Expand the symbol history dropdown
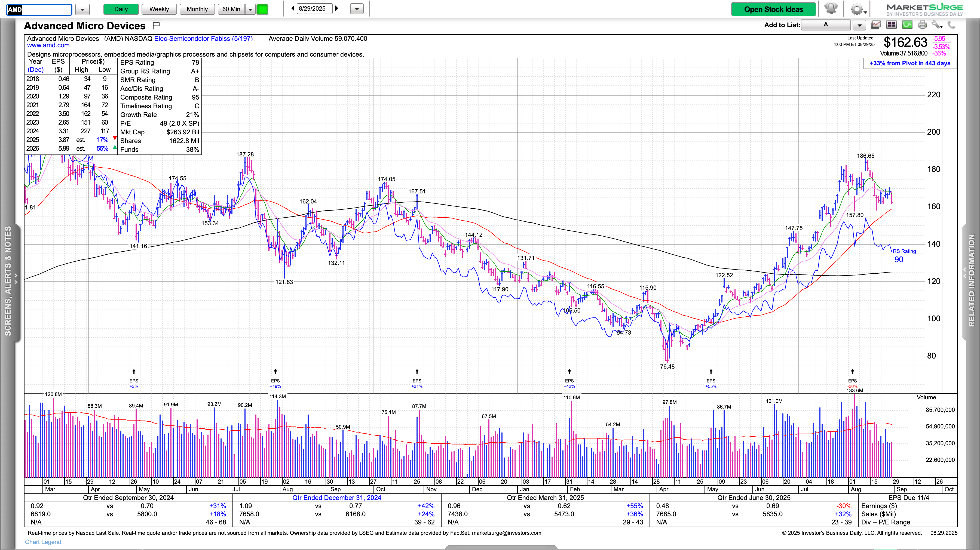Viewport: 980px width, 550px height. 82,10
